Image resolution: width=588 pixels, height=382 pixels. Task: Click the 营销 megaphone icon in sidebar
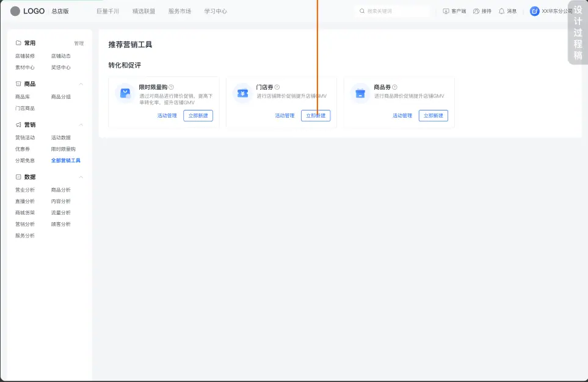pos(18,124)
